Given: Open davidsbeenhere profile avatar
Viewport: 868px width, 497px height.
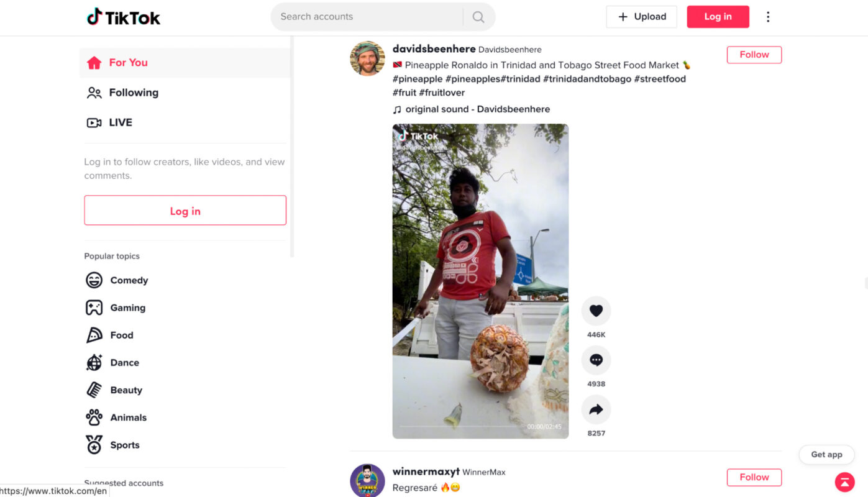Looking at the screenshot, I should tap(367, 58).
